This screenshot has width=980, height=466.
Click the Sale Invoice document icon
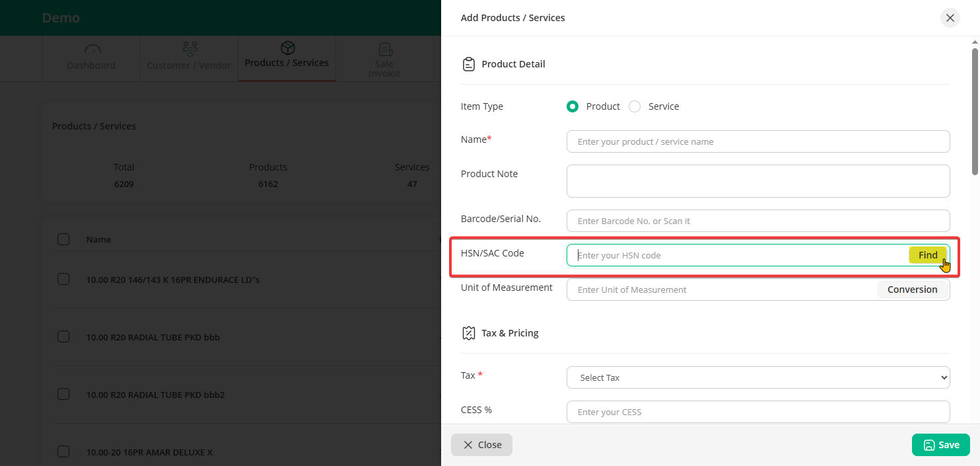385,50
